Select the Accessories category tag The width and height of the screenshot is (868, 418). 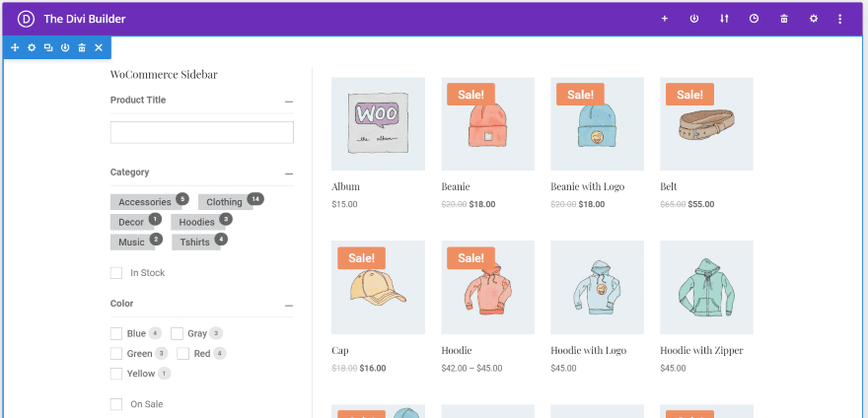(145, 202)
